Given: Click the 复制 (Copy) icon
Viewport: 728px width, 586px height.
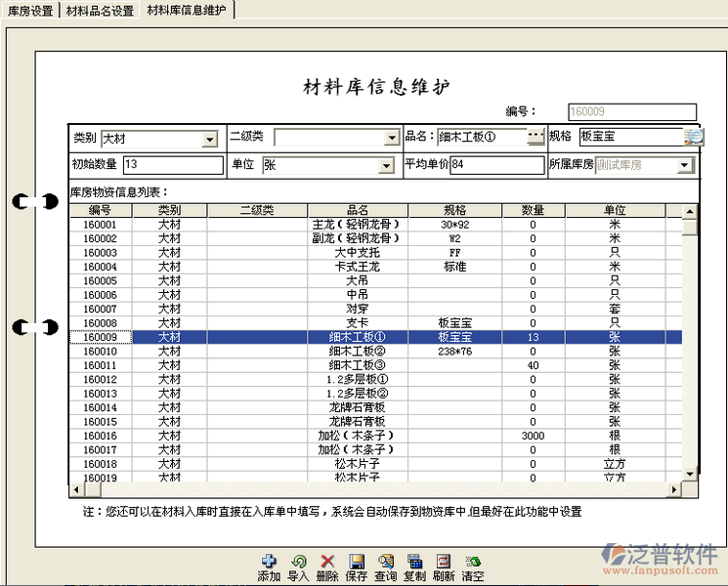Looking at the screenshot, I should [x=414, y=562].
